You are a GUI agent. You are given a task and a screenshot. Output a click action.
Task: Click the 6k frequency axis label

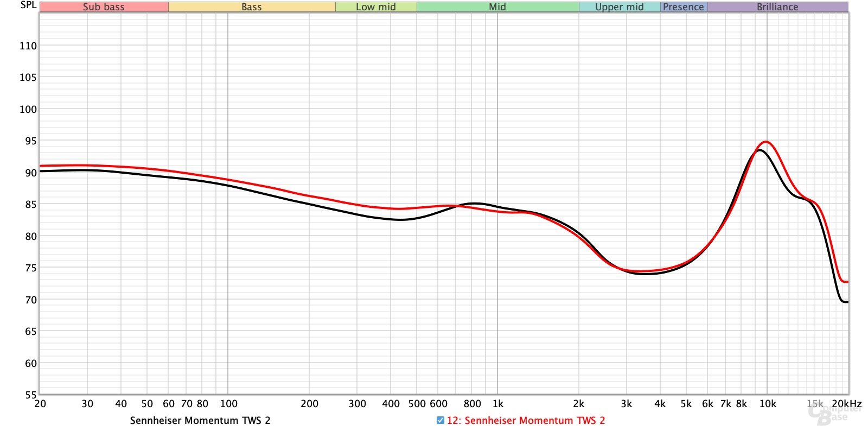(x=708, y=403)
